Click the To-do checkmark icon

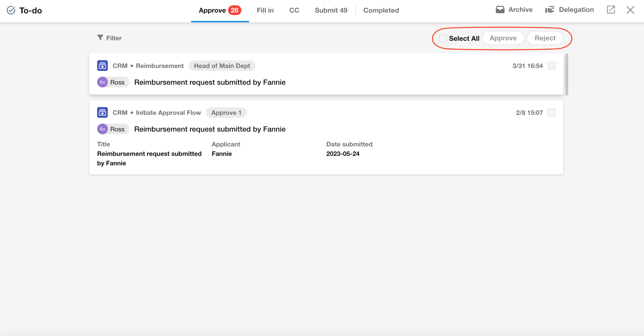click(11, 10)
